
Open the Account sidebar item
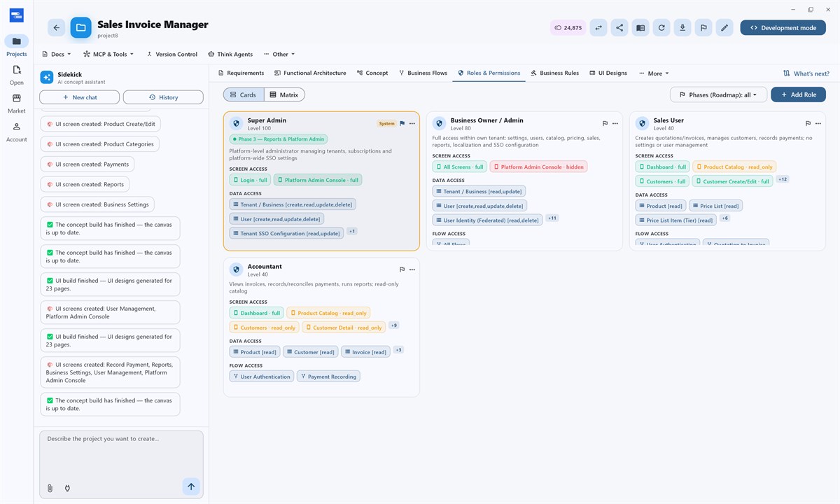17,132
